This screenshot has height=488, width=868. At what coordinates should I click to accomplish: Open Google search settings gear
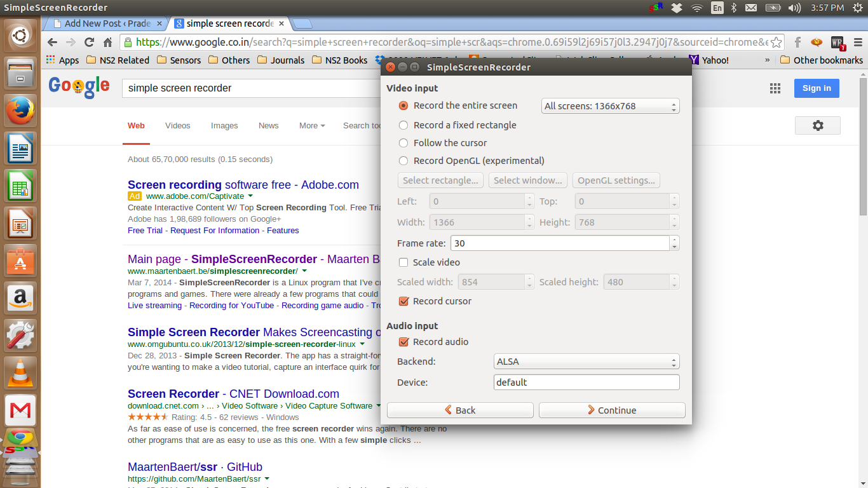818,125
